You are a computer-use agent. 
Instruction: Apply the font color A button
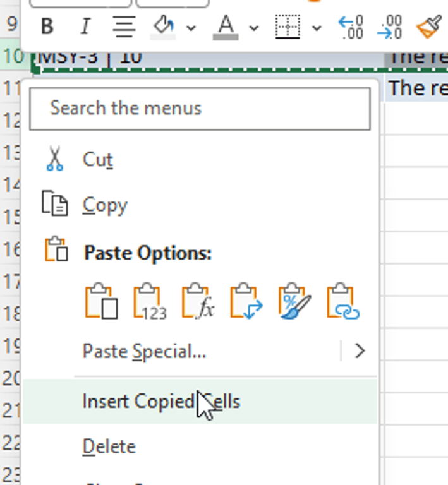[x=226, y=27]
